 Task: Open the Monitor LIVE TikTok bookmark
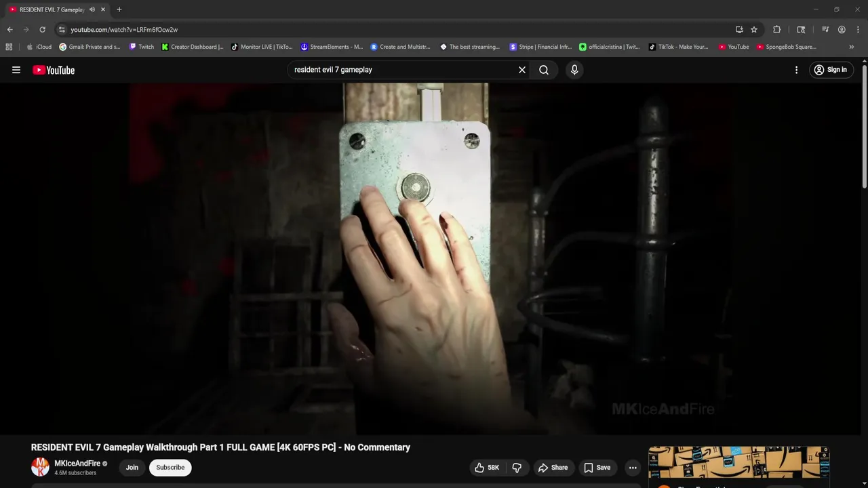tap(262, 47)
